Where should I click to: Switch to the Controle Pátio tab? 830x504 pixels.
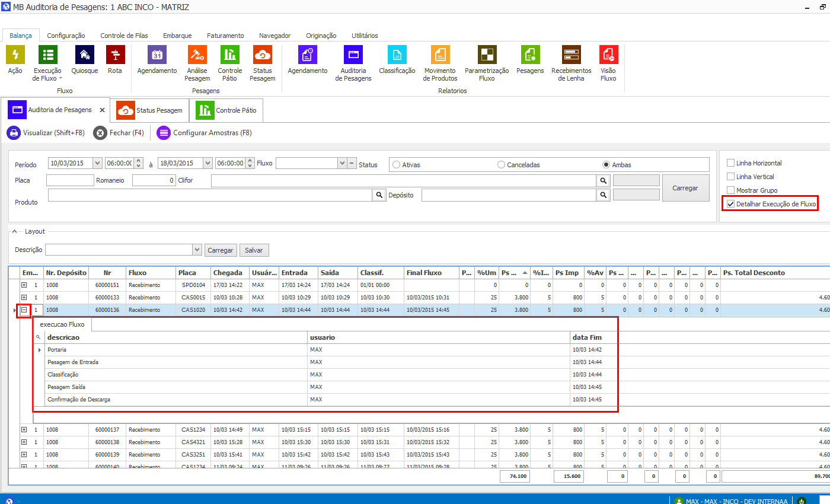pyautogui.click(x=226, y=110)
